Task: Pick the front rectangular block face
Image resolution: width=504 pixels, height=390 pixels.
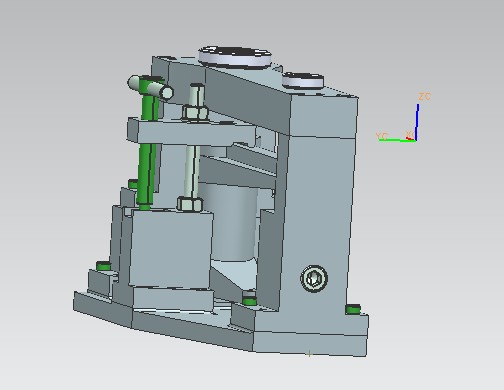Action: 171,248
